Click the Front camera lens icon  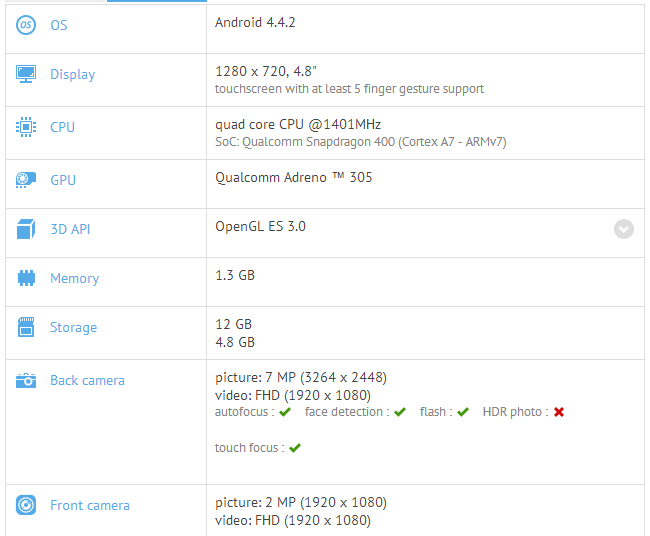(26, 505)
